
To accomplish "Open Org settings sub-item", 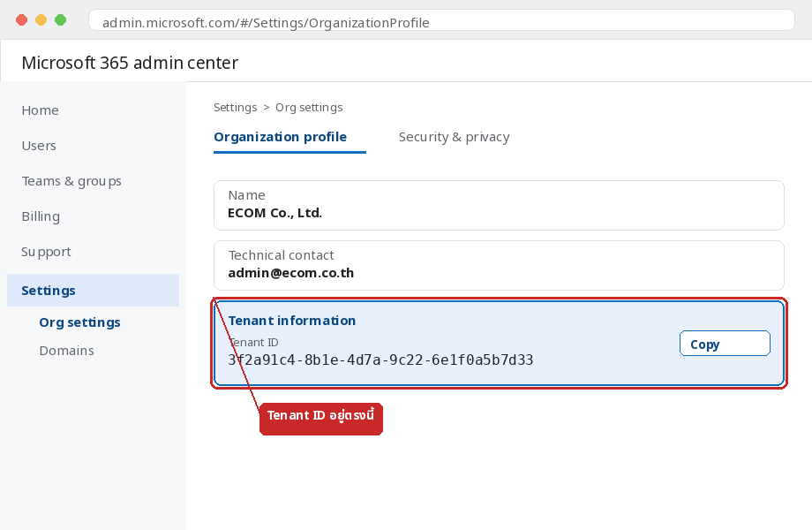I will 79,322.
